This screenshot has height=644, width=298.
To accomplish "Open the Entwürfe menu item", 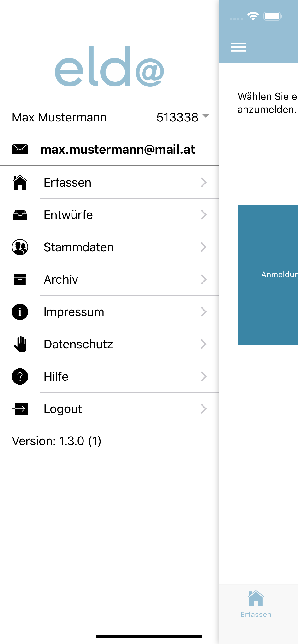I will (68, 215).
